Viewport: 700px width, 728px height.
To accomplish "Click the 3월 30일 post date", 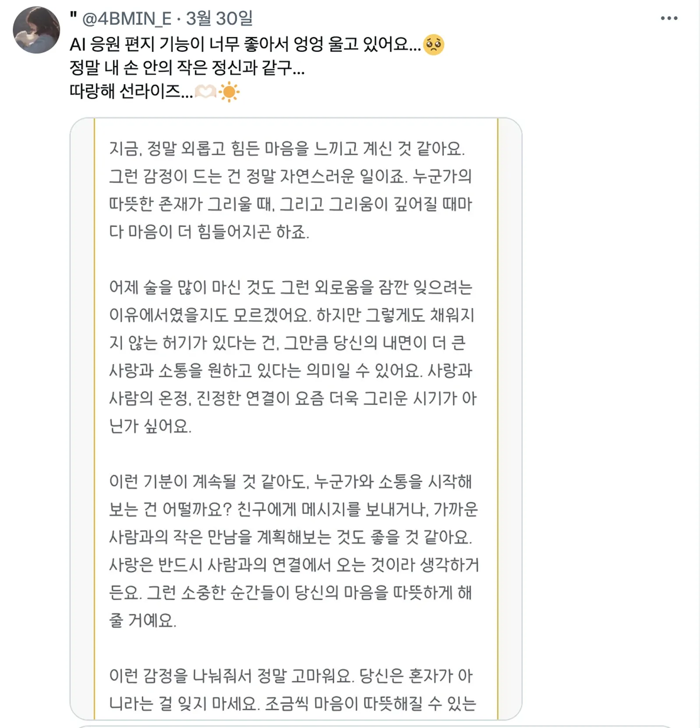I will [220, 18].
